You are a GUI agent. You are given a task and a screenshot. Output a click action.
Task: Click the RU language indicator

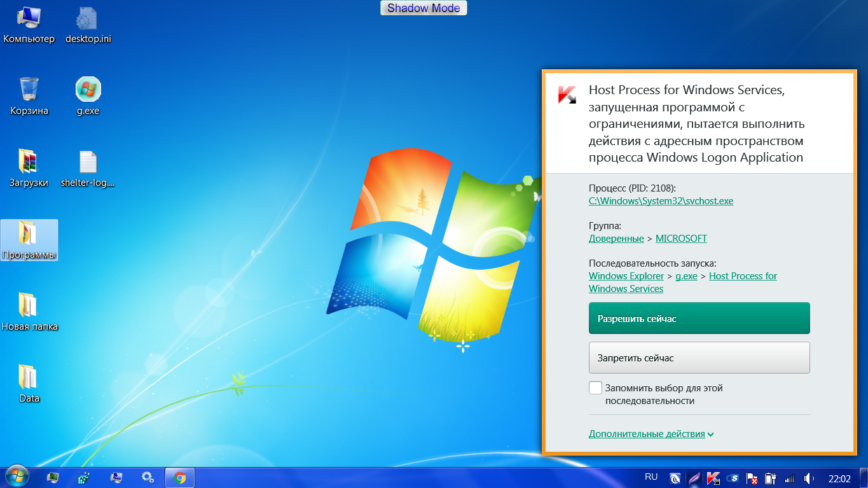tap(651, 477)
